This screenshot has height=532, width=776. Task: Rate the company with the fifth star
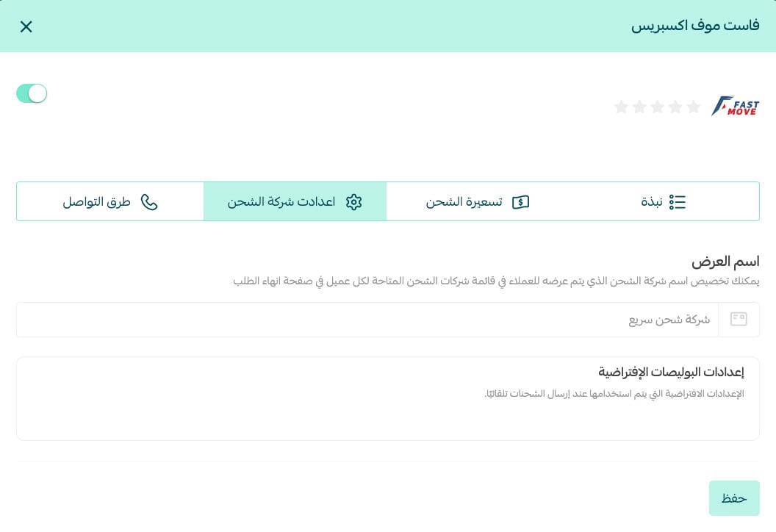point(621,107)
